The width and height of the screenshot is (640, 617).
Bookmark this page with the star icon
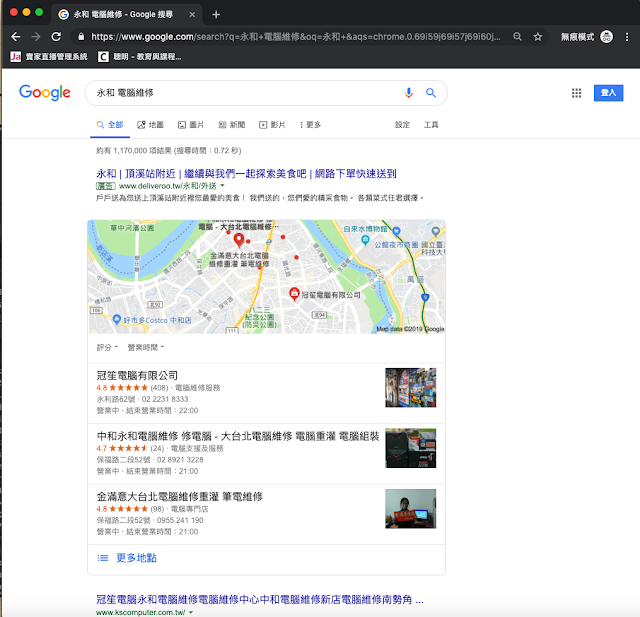coord(538,36)
